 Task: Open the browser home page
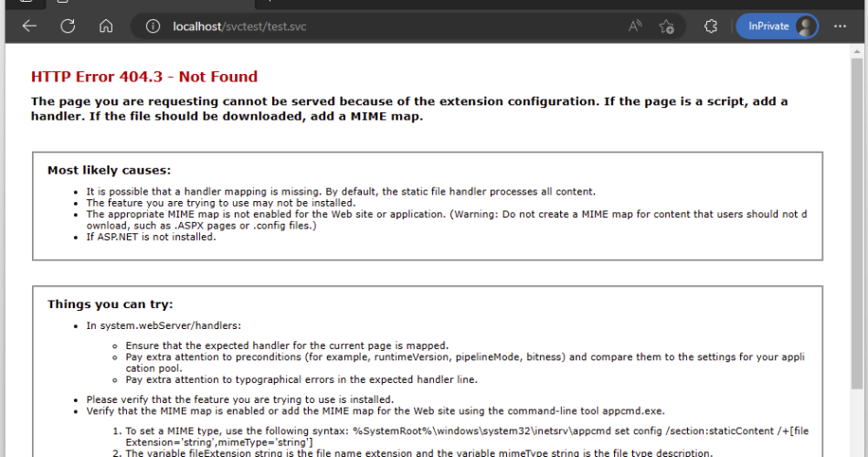[106, 26]
